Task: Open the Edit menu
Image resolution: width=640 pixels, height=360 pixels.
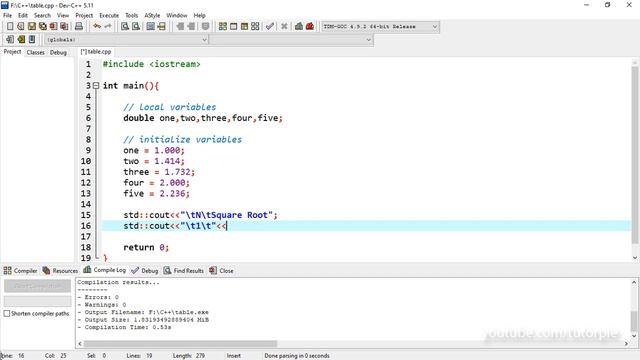Action: click(x=23, y=15)
